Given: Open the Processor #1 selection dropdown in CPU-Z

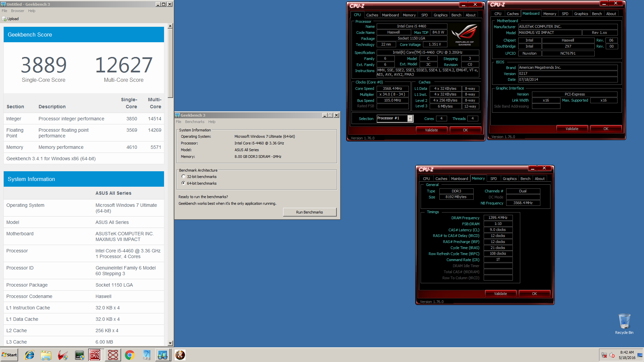Looking at the screenshot, I should click(410, 119).
